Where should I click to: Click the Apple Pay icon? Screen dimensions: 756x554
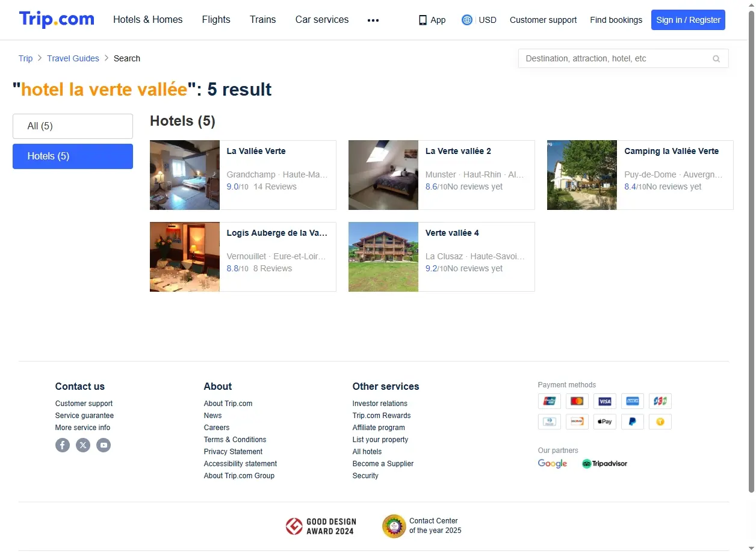coord(605,422)
